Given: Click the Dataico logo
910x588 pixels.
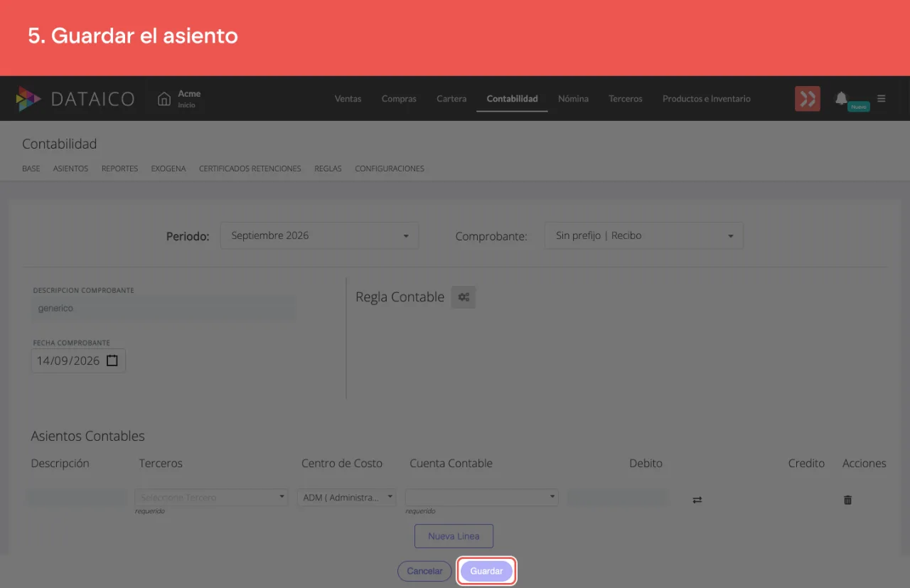Looking at the screenshot, I should (x=75, y=99).
